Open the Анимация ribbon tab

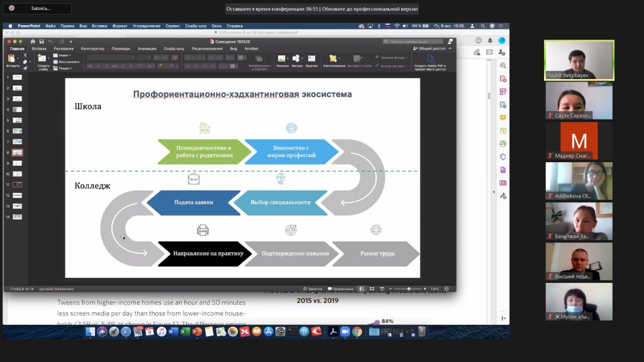click(147, 48)
